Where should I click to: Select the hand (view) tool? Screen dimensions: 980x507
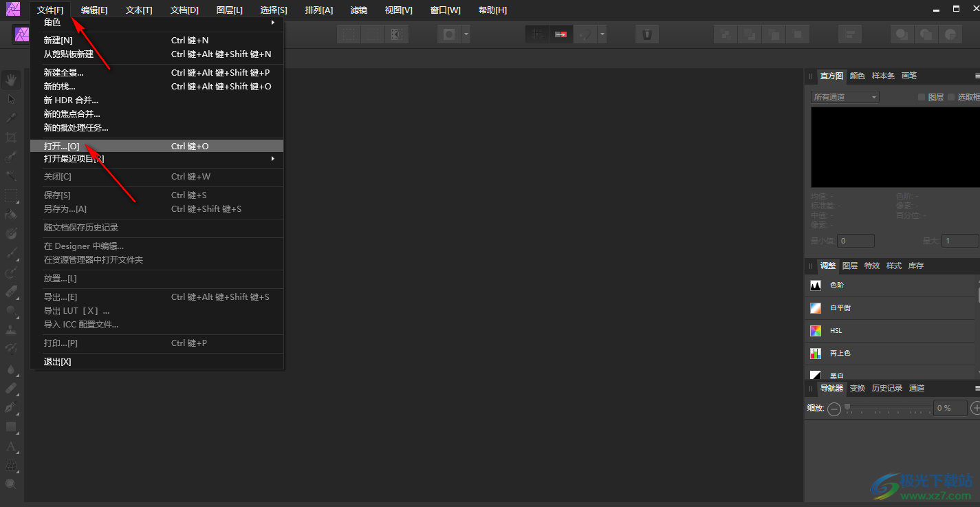[12, 80]
